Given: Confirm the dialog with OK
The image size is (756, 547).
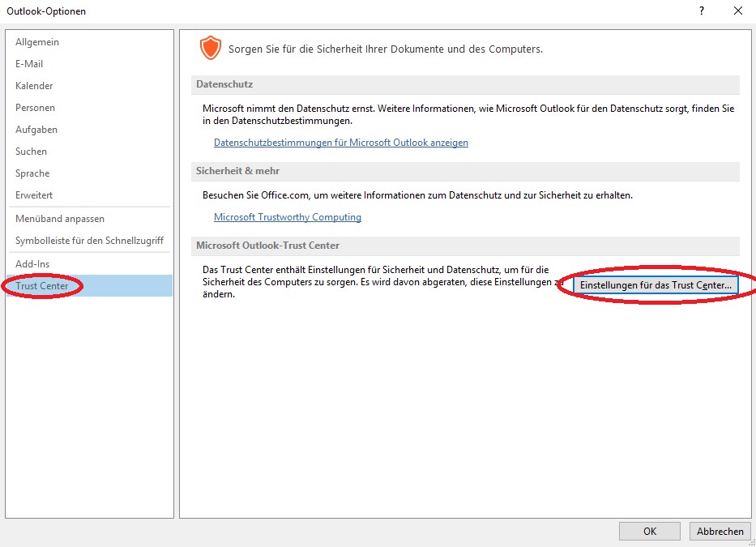Looking at the screenshot, I should (x=649, y=532).
